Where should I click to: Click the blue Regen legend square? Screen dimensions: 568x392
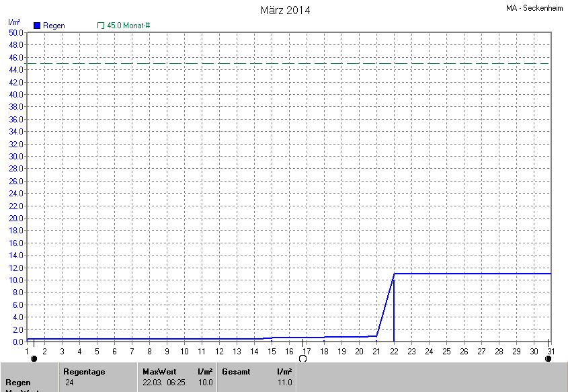point(37,26)
